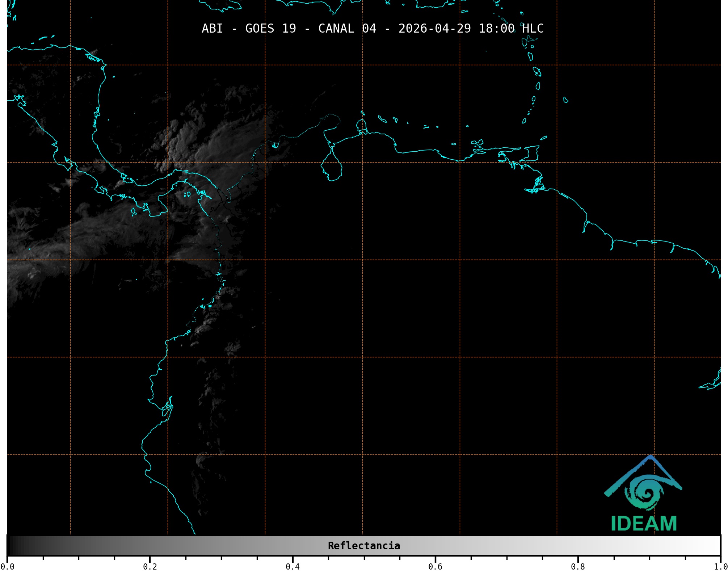Click the 'Reflectancia' colorbar label

(x=364, y=546)
